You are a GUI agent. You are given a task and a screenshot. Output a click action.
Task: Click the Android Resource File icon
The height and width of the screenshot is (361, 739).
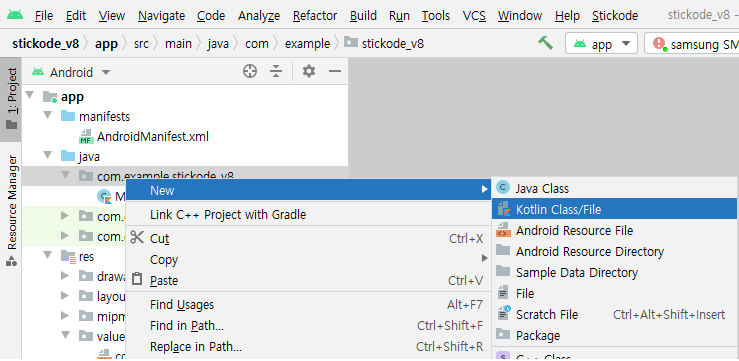(503, 230)
